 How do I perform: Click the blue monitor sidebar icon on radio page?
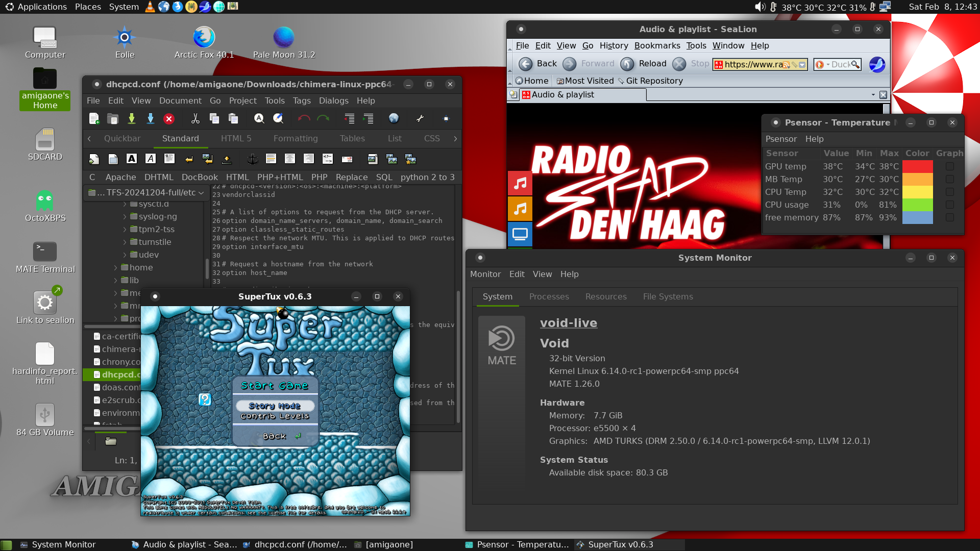[x=520, y=234]
